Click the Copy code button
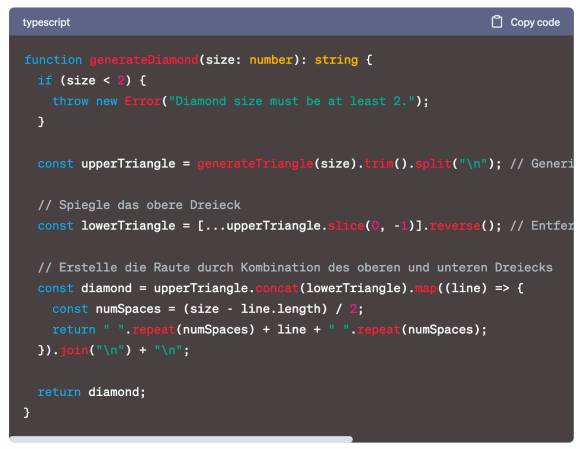The image size is (580, 449). tap(525, 22)
